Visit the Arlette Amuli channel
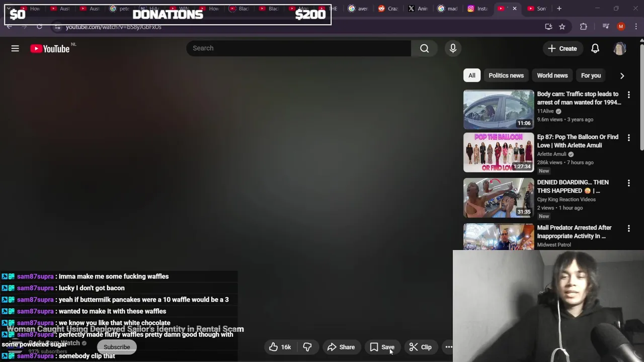The width and height of the screenshot is (644, 362). coord(551,154)
